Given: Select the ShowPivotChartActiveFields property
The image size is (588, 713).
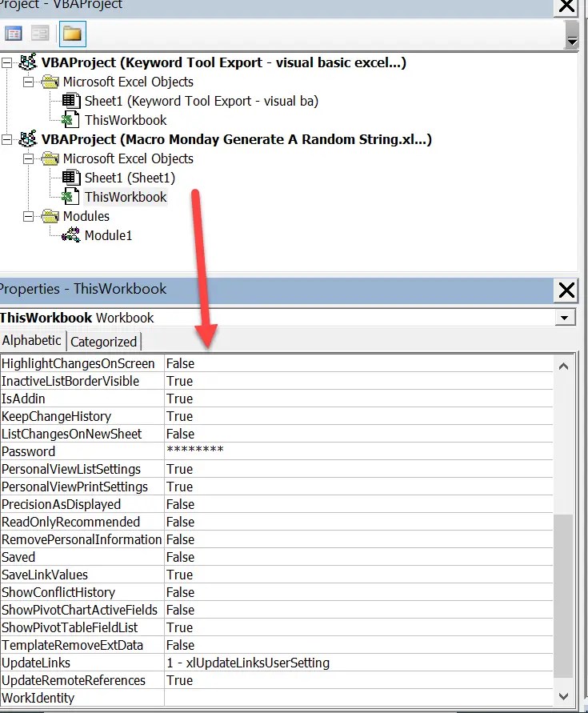Looking at the screenshot, I should click(79, 610).
